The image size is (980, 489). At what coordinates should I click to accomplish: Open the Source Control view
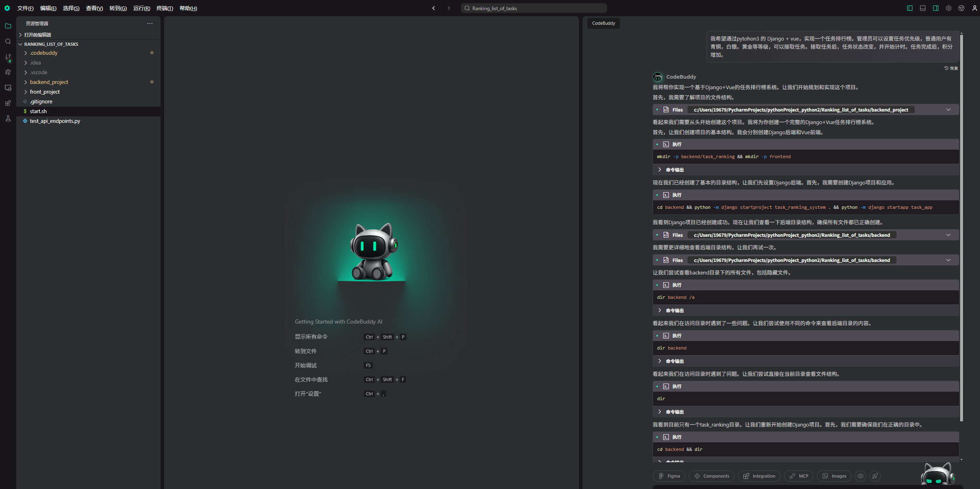coord(8,57)
